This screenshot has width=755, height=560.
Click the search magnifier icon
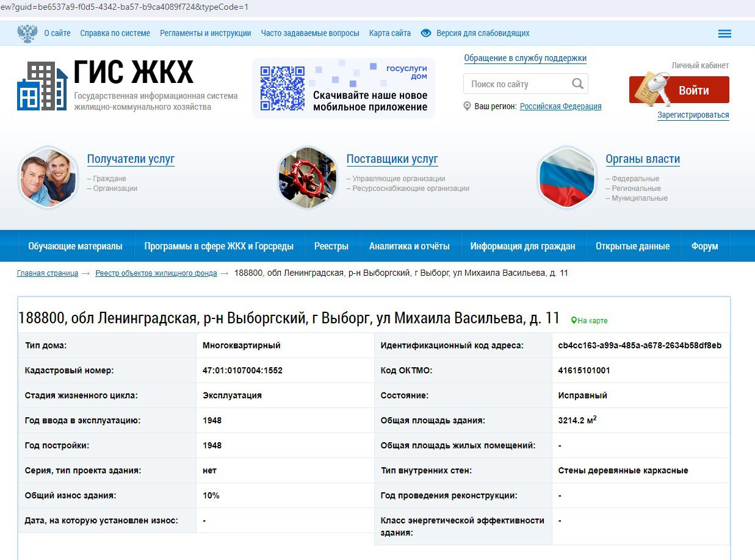[577, 84]
